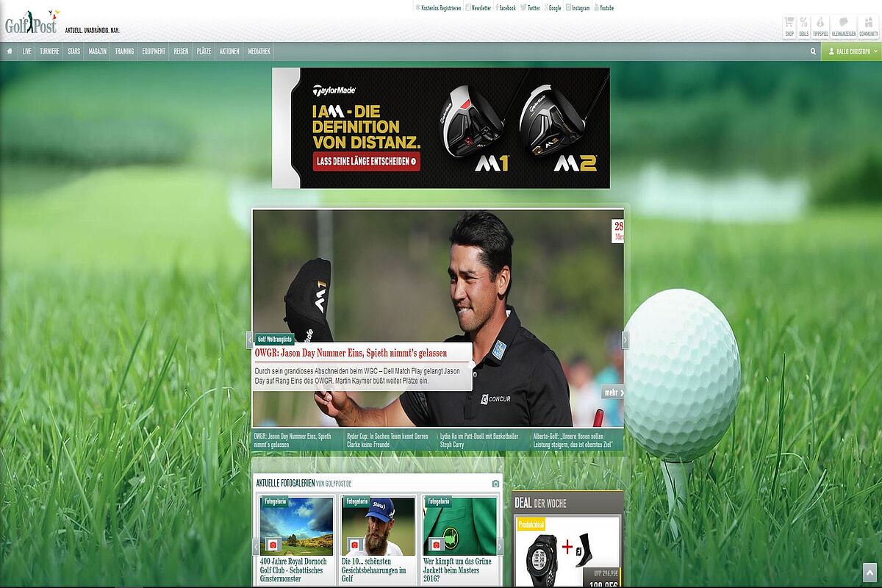Click the Kostenlos Registrieren link

point(439,8)
